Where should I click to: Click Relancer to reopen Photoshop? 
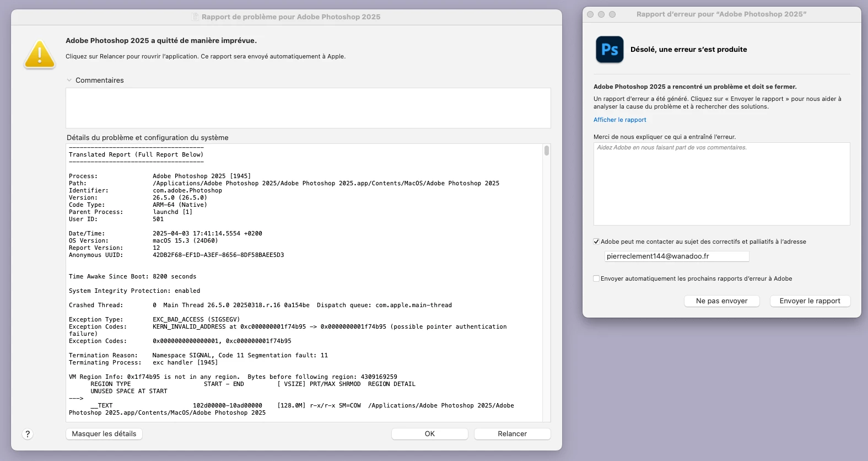[x=513, y=434]
